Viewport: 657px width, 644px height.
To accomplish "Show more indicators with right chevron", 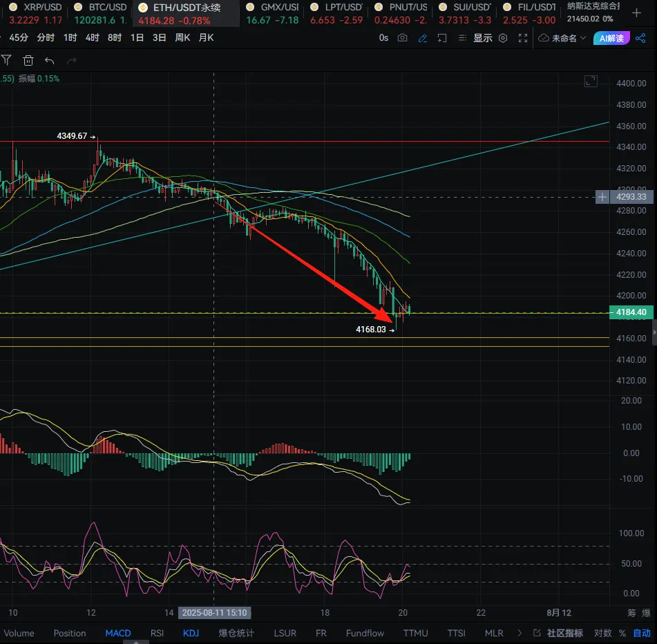I will [520, 633].
